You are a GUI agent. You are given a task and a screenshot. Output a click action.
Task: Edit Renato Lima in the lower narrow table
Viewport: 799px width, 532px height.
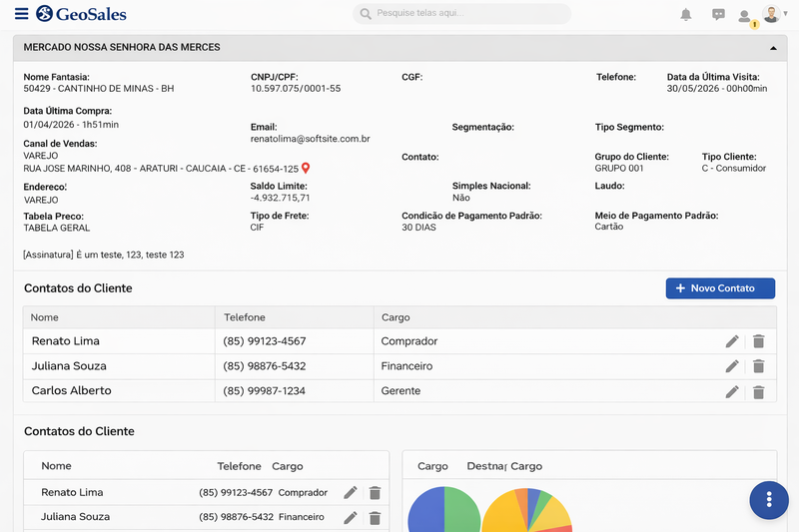tap(351, 492)
